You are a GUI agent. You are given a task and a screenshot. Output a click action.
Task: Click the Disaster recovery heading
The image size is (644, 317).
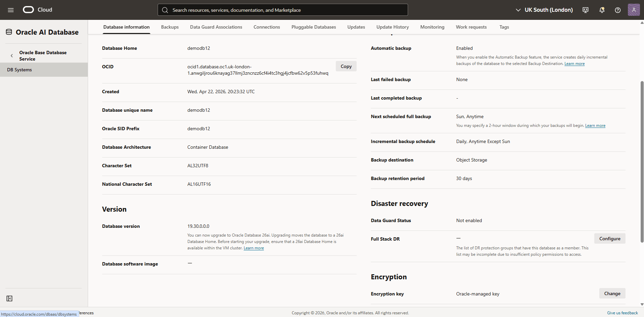(399, 204)
